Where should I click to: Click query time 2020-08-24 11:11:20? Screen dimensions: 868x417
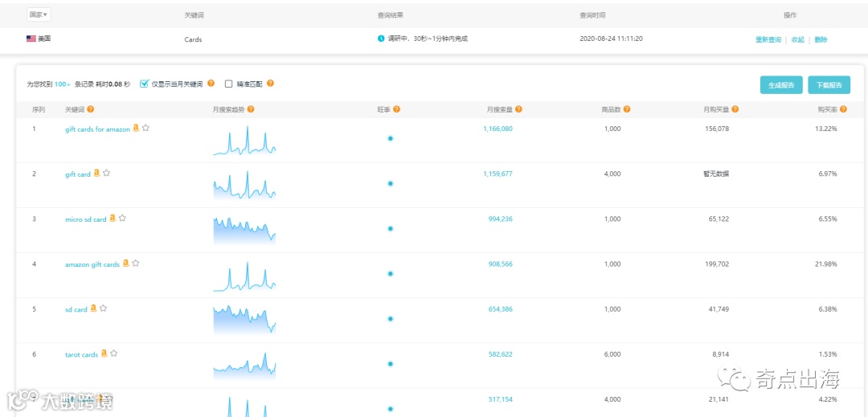tap(611, 39)
